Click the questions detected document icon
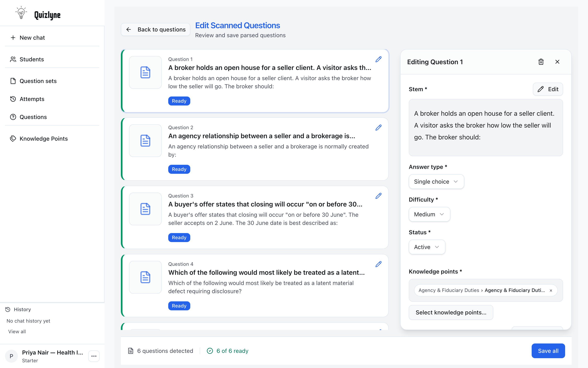The image size is (588, 368). (131, 351)
